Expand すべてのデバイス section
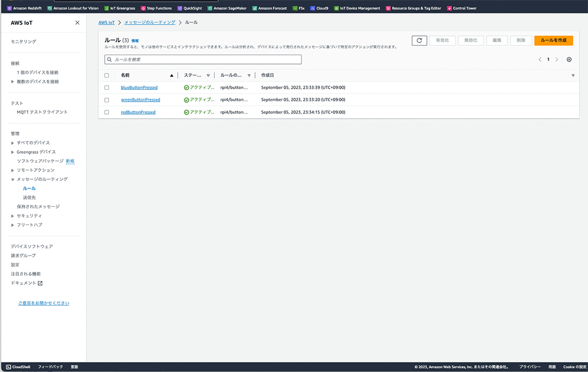The image size is (588, 372). click(x=12, y=143)
